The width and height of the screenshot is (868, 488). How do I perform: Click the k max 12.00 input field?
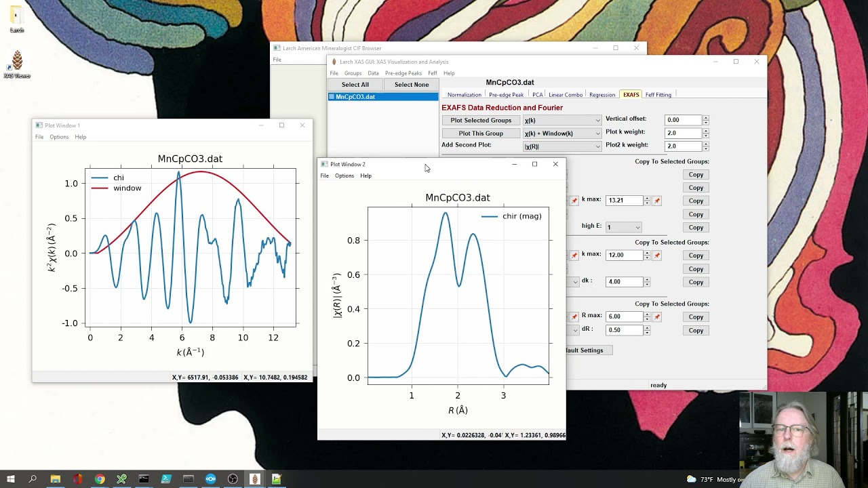click(624, 255)
